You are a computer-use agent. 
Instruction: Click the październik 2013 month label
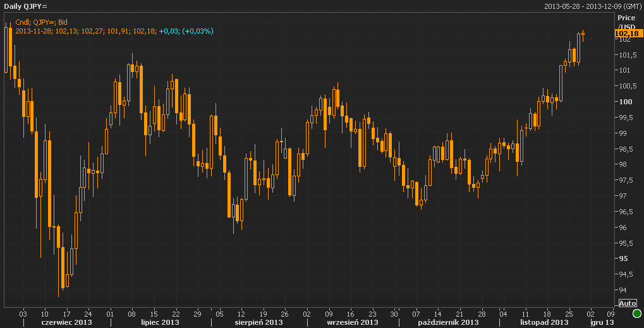449,322
